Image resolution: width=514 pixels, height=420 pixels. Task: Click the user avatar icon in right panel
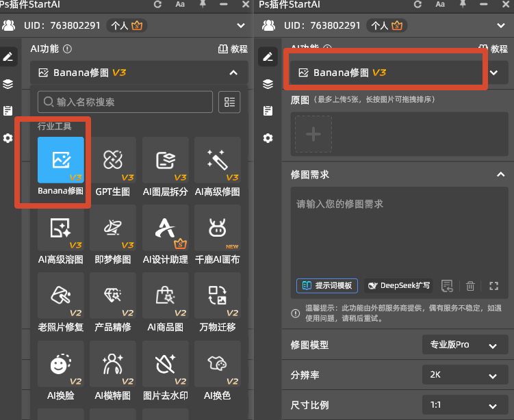click(269, 25)
